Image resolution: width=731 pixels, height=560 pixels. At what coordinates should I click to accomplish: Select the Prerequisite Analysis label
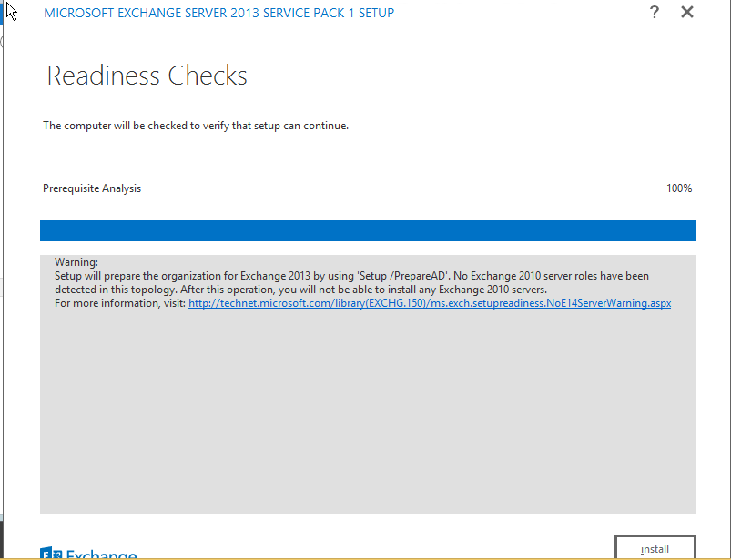92,188
